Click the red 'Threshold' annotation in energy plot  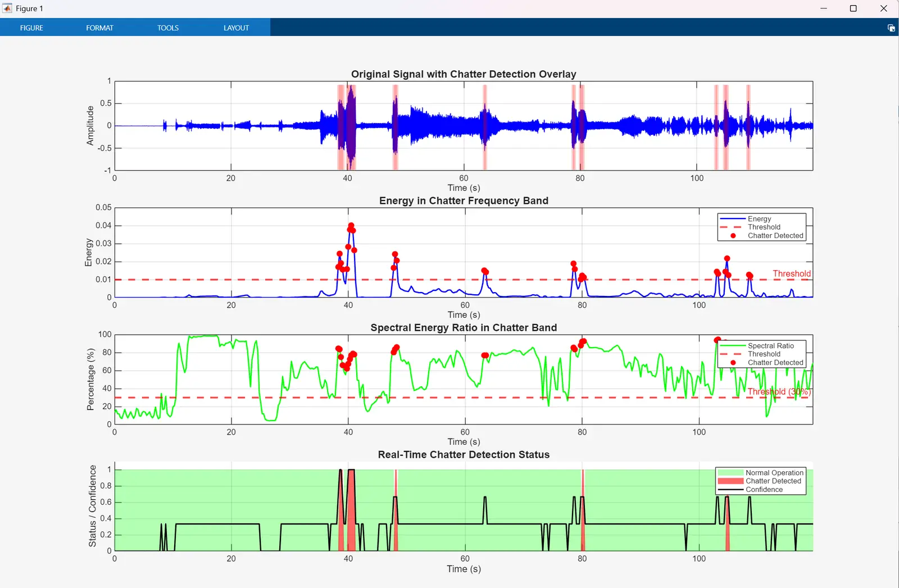coord(792,274)
